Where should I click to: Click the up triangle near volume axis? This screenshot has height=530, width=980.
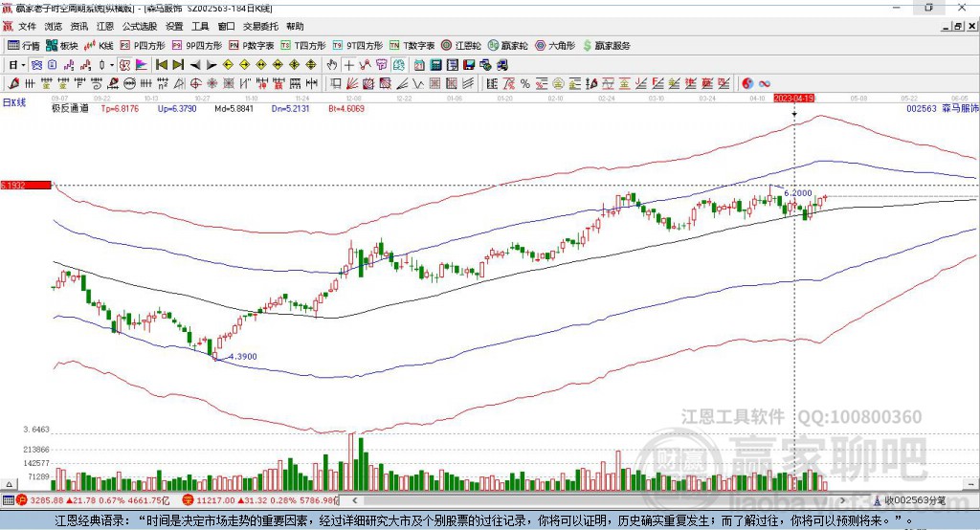point(9,484)
